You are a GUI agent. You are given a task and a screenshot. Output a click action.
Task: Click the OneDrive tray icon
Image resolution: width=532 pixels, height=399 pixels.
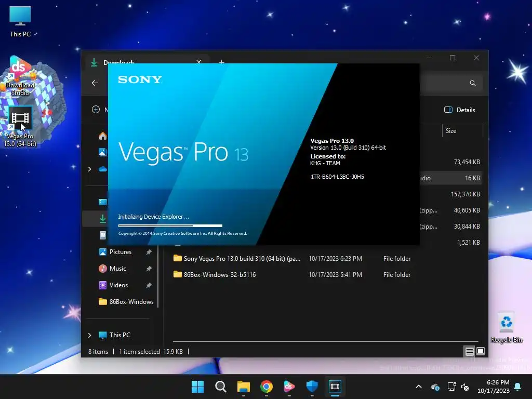coord(435,387)
